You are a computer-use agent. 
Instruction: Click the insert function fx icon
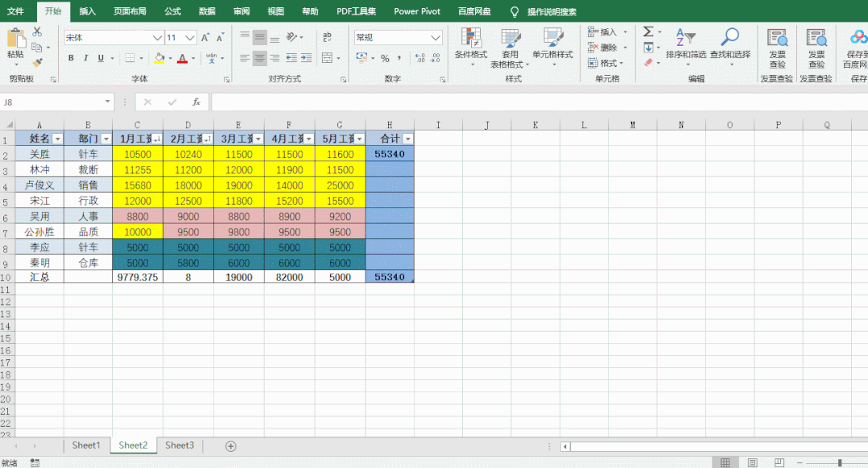click(196, 102)
